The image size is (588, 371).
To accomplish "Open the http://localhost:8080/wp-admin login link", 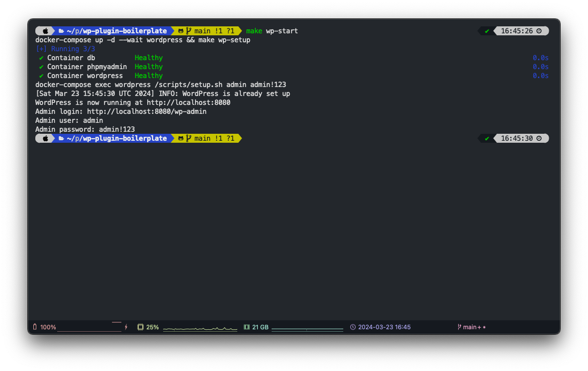I will click(x=147, y=112).
